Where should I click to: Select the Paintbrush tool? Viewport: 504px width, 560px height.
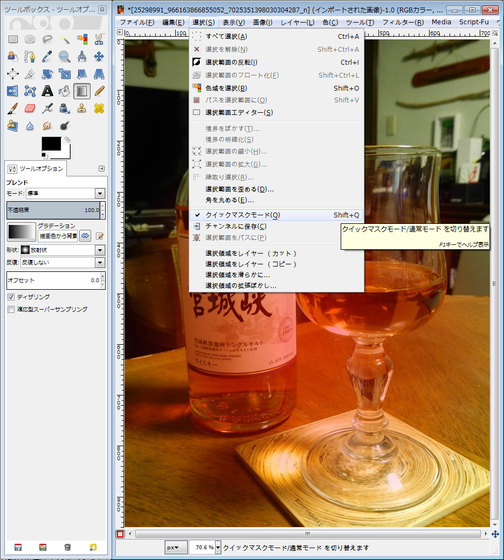click(13, 109)
